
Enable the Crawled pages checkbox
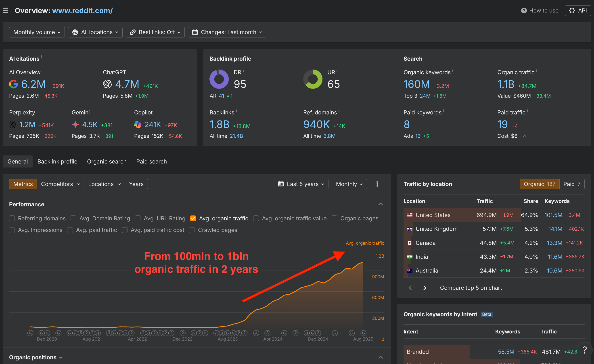click(x=192, y=230)
